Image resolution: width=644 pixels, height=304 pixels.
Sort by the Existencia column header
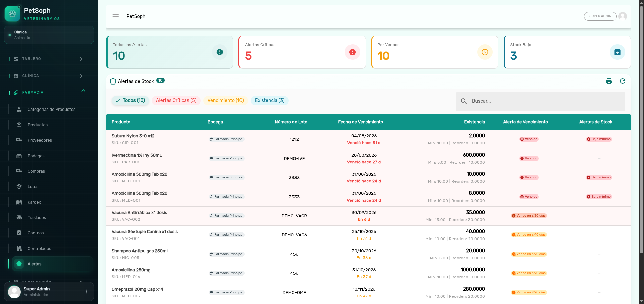[x=474, y=122]
